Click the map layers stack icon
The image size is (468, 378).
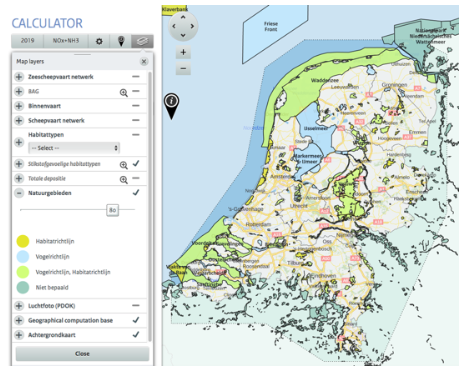click(142, 41)
